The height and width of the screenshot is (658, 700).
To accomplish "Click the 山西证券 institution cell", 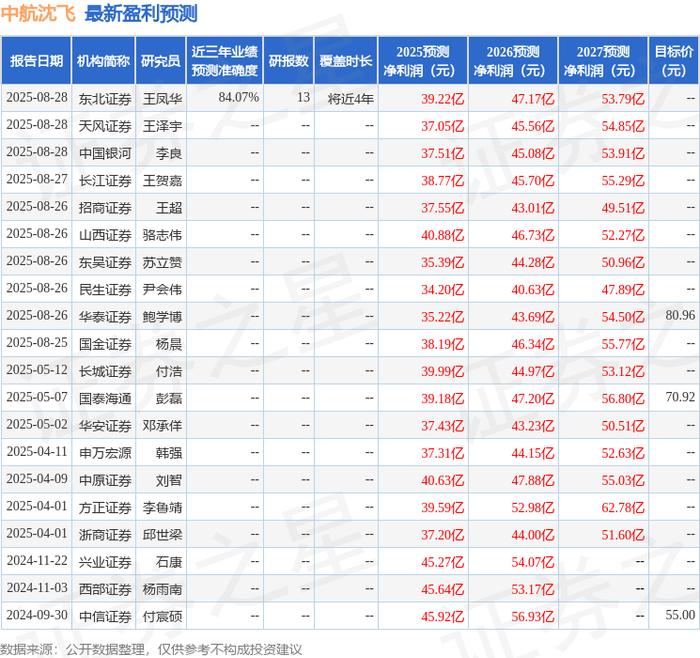I will coord(105,235).
